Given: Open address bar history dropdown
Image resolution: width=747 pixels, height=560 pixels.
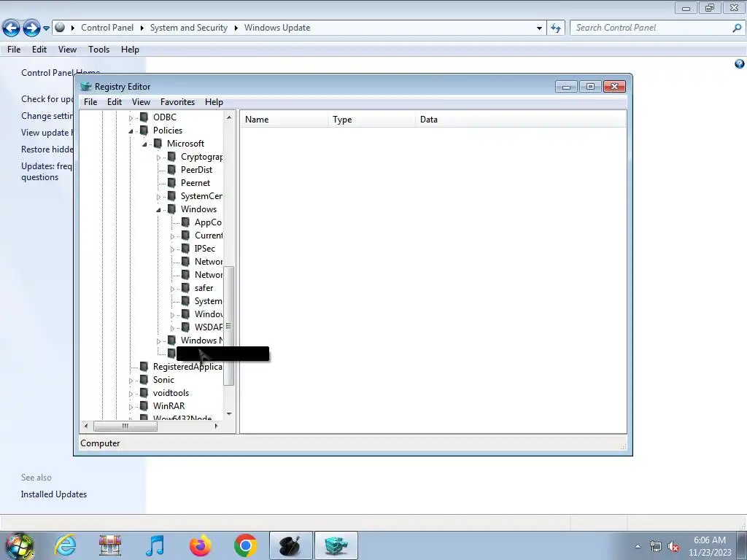Looking at the screenshot, I should (539, 28).
